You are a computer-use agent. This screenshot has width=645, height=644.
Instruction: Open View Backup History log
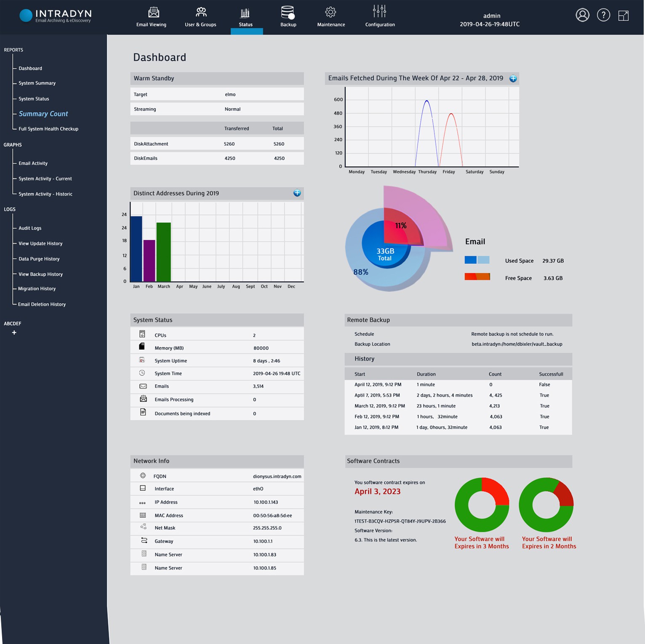click(40, 274)
